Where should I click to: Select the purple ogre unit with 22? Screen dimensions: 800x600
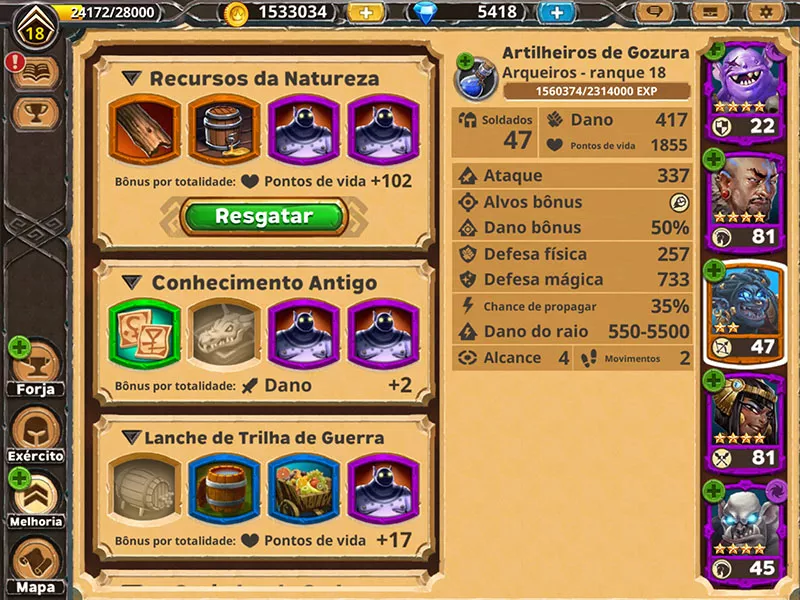tap(745, 92)
